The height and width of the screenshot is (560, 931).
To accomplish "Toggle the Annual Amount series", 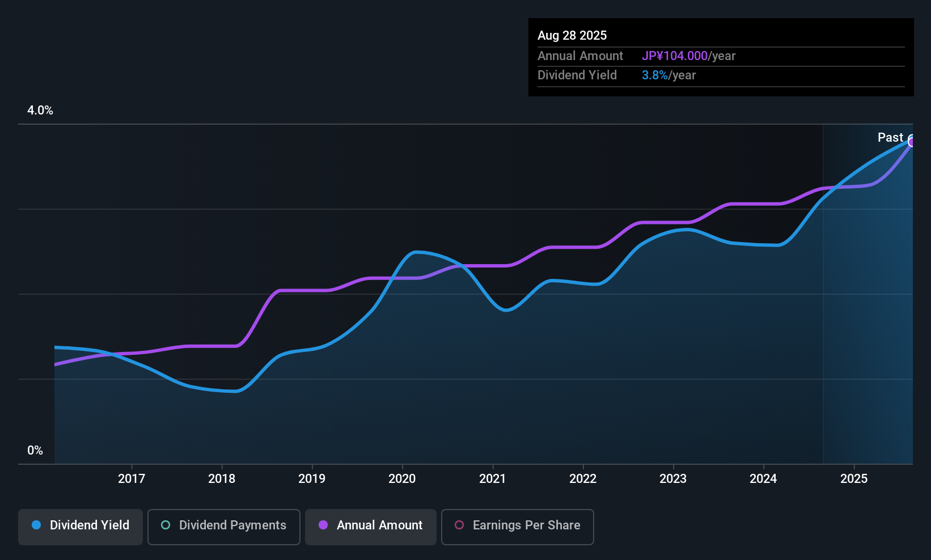I will pyautogui.click(x=371, y=527).
